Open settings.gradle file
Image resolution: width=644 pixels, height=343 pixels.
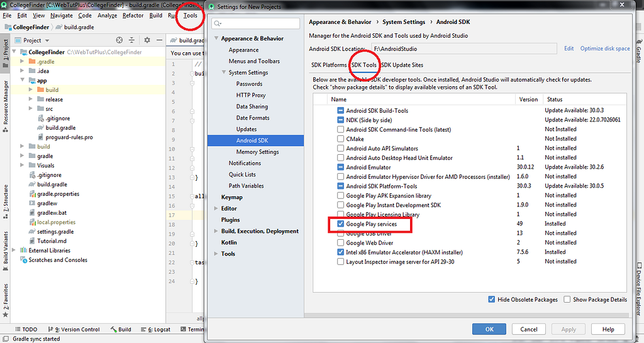point(55,232)
